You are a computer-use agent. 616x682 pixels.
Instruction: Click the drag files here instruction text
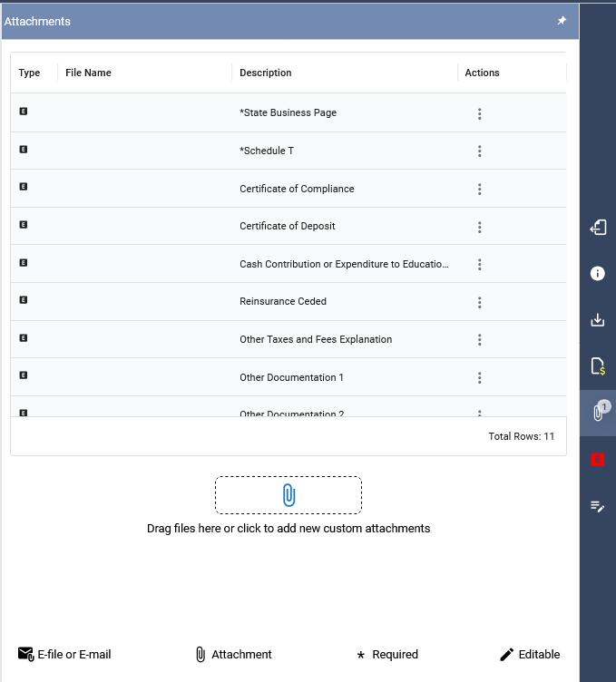pyautogui.click(x=288, y=528)
